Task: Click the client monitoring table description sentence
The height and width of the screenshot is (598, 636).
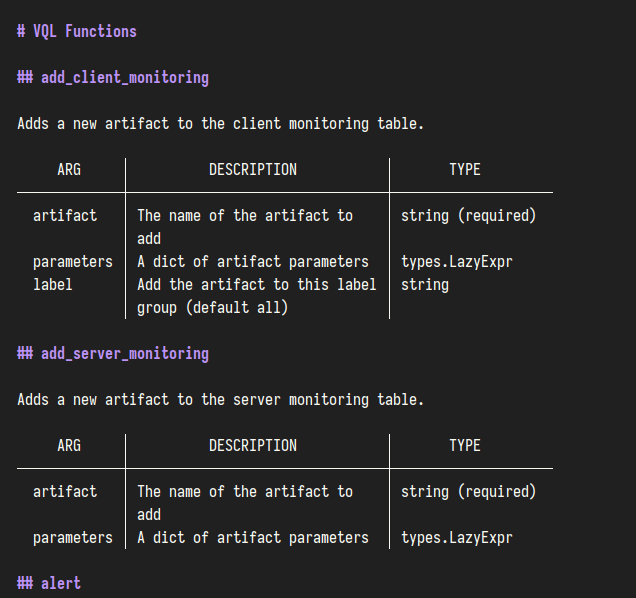Action: (220, 124)
